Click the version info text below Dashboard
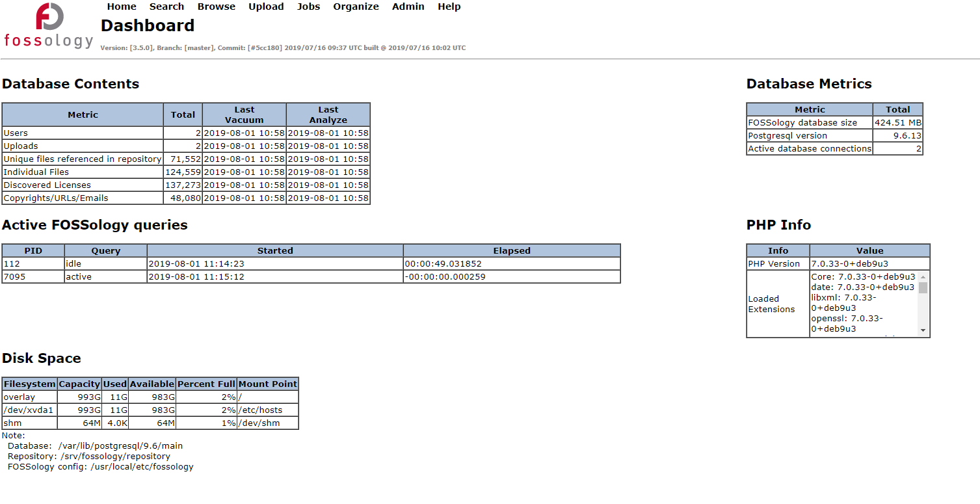980x504 pixels. tap(283, 47)
